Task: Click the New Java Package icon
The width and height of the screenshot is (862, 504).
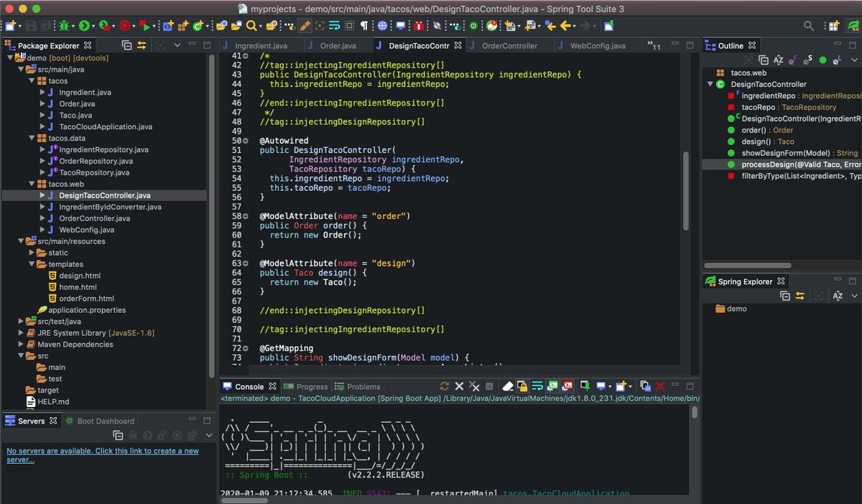Action: click(183, 26)
